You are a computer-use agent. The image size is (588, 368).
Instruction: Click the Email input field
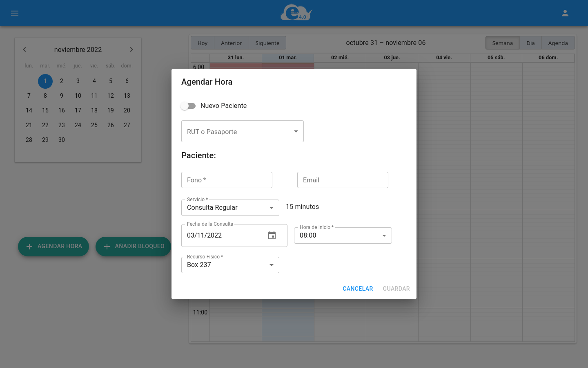[x=343, y=180]
